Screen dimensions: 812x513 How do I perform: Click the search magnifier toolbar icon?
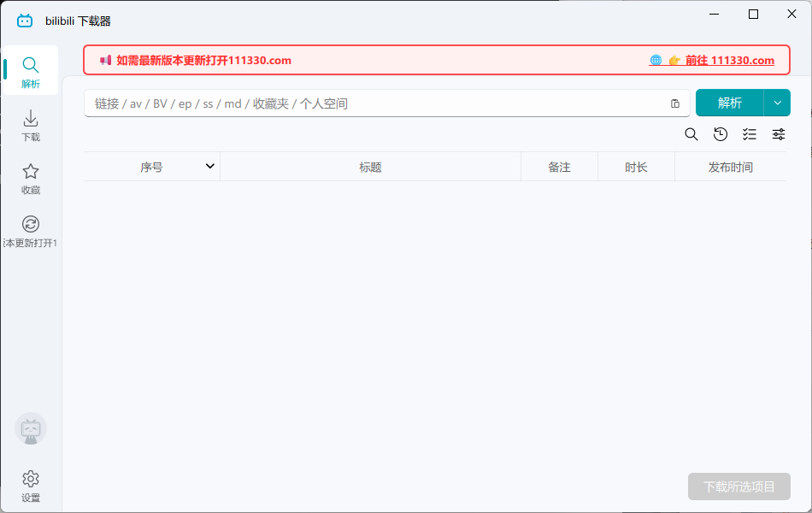point(691,135)
